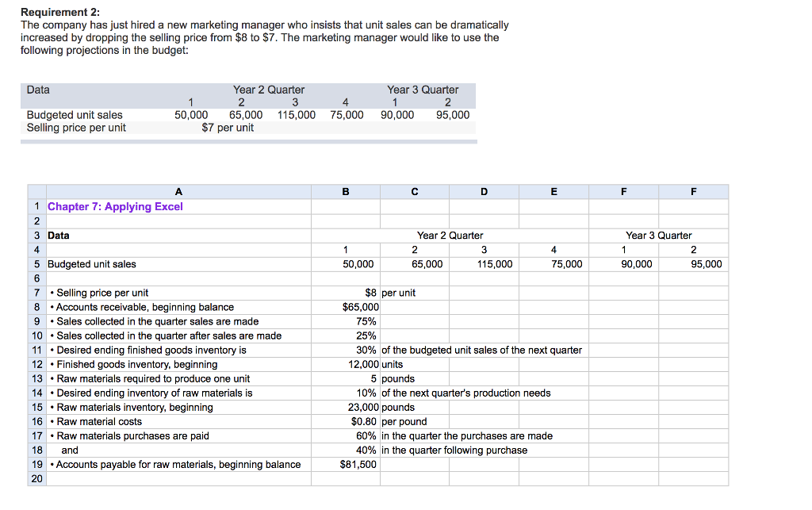
Task: Select 'Selling price per unit' label in row 7
Action: click(x=178, y=293)
